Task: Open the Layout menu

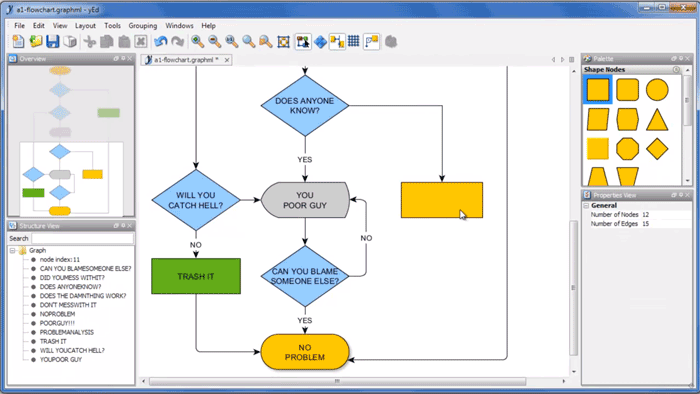Action: coord(85,25)
